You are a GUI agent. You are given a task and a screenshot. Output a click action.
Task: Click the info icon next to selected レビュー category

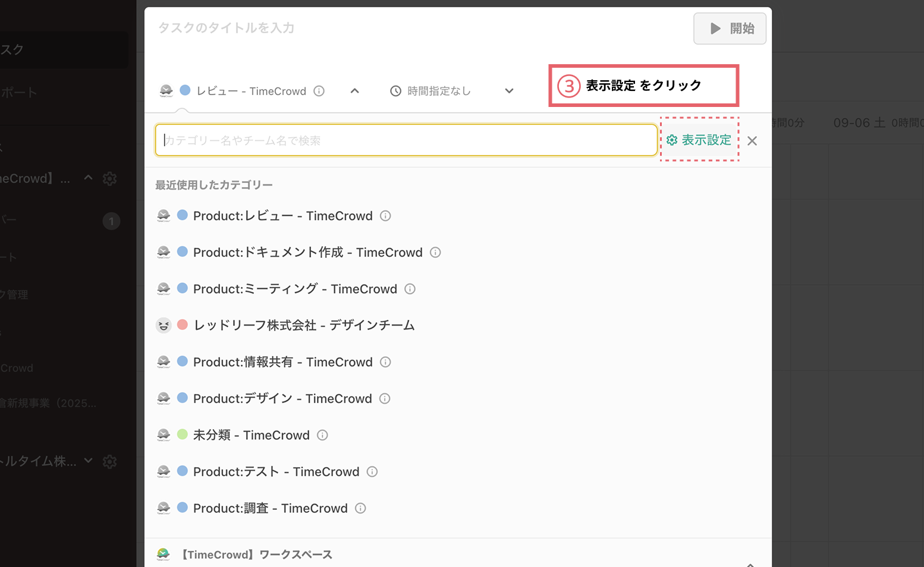[x=319, y=90]
